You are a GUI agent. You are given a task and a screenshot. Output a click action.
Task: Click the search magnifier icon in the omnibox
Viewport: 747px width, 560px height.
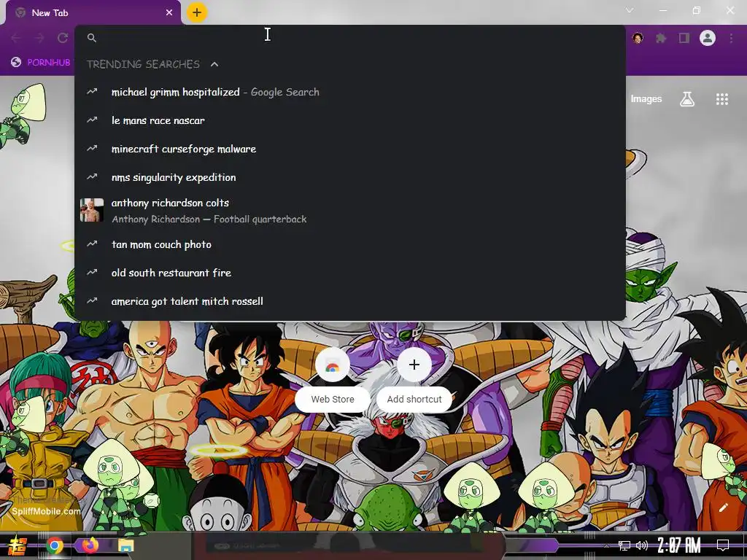coord(92,38)
